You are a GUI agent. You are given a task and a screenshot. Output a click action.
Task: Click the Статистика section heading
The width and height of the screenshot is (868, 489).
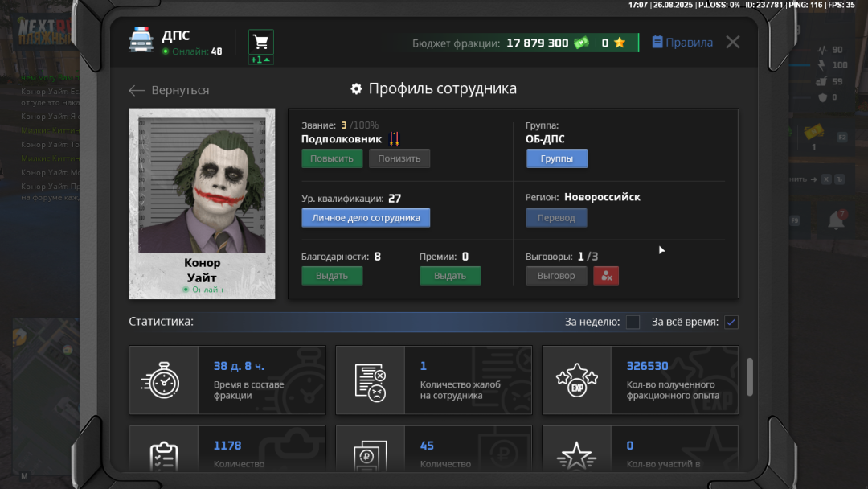pyautogui.click(x=161, y=322)
